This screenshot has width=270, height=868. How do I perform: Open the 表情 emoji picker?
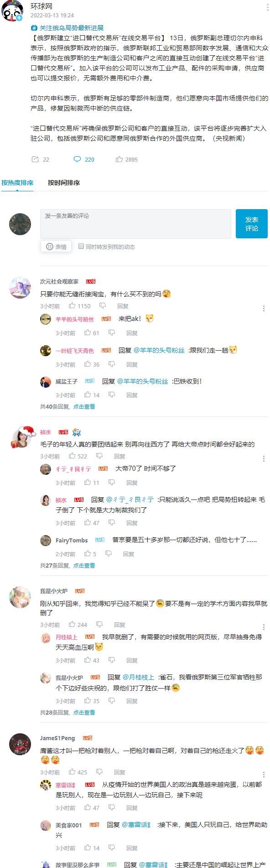click(x=56, y=247)
